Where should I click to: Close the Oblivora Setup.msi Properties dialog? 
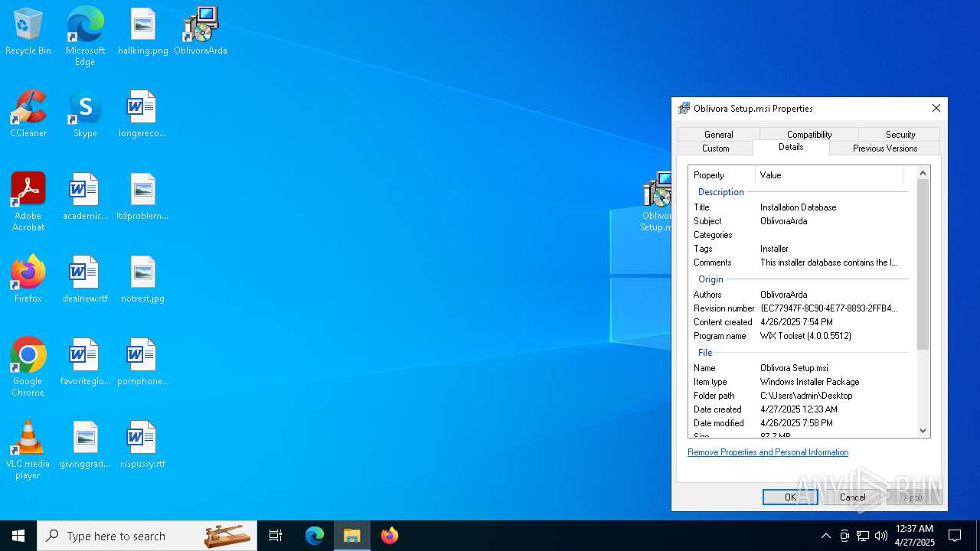pos(936,108)
